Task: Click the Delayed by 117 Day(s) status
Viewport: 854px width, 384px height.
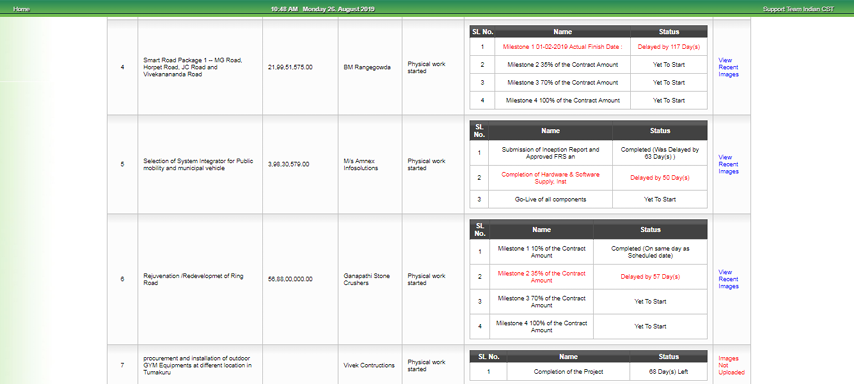Action: (x=669, y=47)
